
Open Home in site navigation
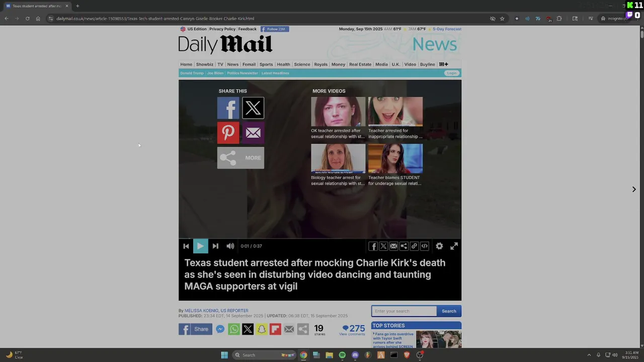pos(186,64)
